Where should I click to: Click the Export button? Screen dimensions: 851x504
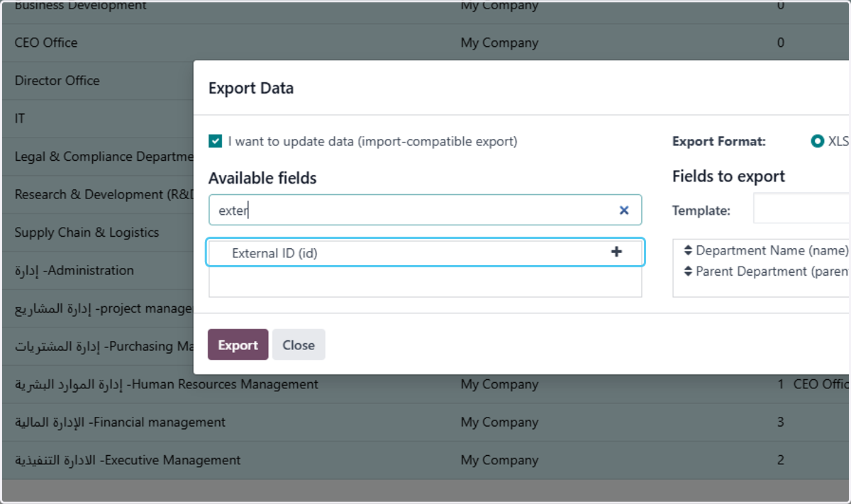238,345
